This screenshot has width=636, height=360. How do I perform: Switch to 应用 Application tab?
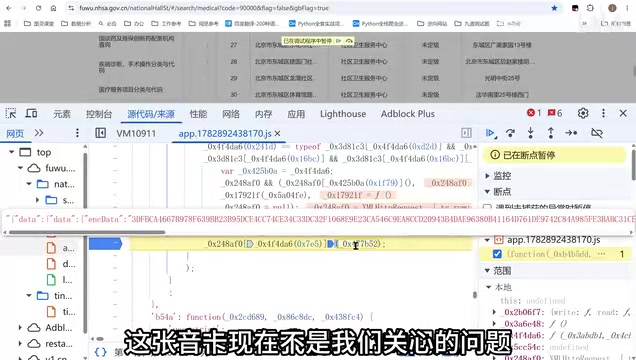pos(296,114)
